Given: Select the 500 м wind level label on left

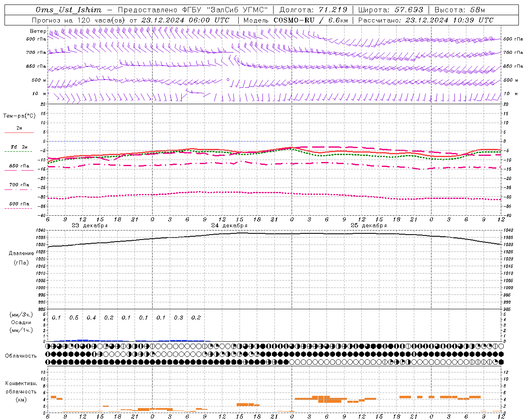Looking at the screenshot, I should pos(39,80).
